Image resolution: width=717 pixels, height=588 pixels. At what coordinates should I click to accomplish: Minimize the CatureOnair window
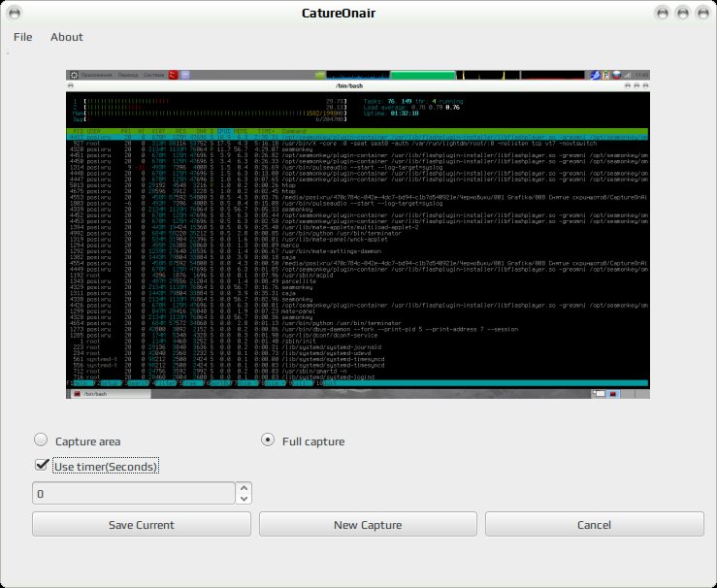[663, 13]
